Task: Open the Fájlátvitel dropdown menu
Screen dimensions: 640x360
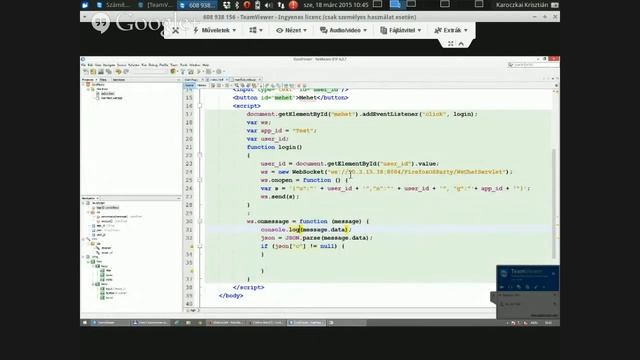Action: (x=400, y=30)
